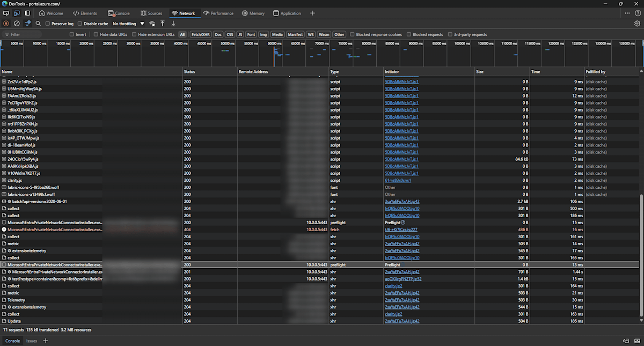Export HAR file download arrow
644x346 pixels.
tap(173, 24)
